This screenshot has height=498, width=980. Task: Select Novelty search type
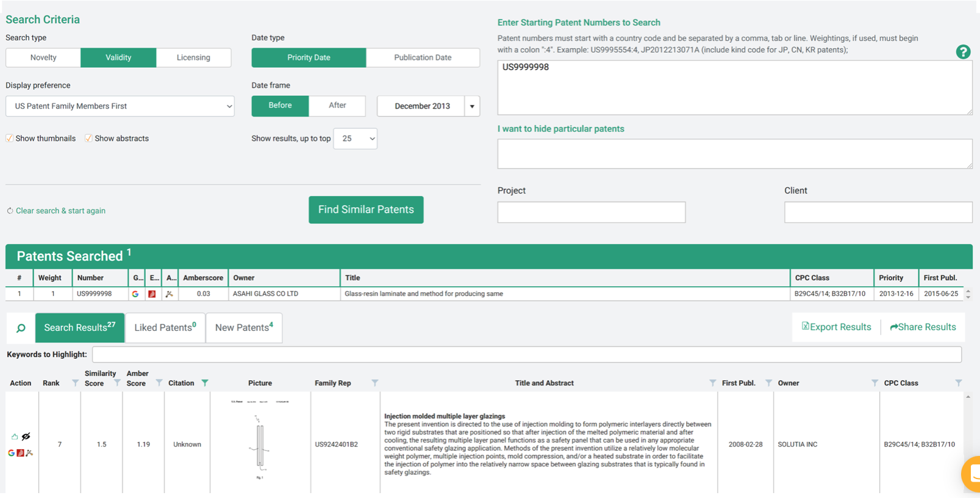point(43,57)
